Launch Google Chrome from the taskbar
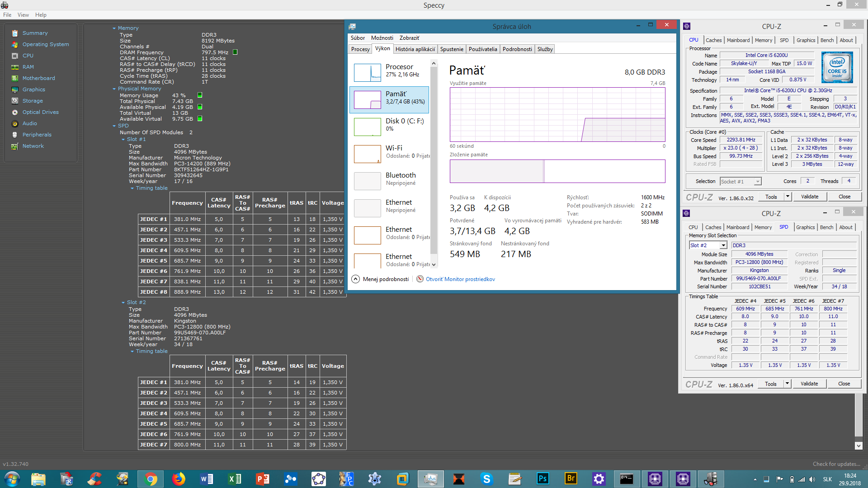The height and width of the screenshot is (488, 868). [x=151, y=479]
